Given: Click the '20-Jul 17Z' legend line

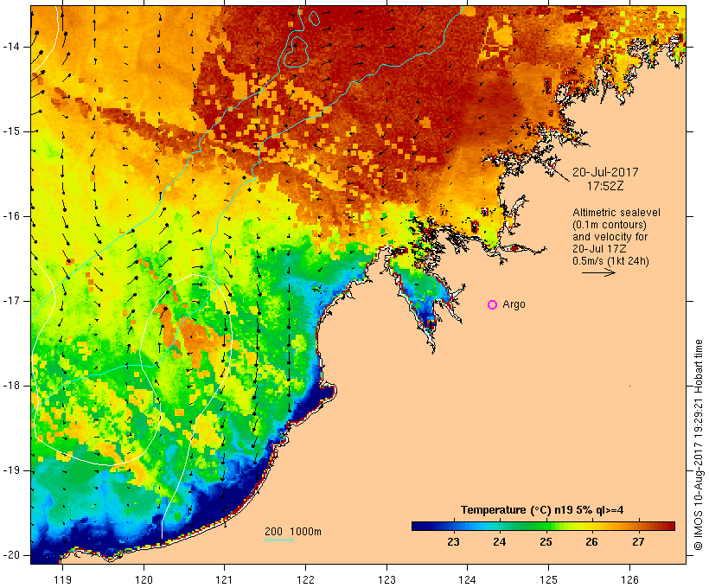Looking at the screenshot, I should tap(599, 249).
